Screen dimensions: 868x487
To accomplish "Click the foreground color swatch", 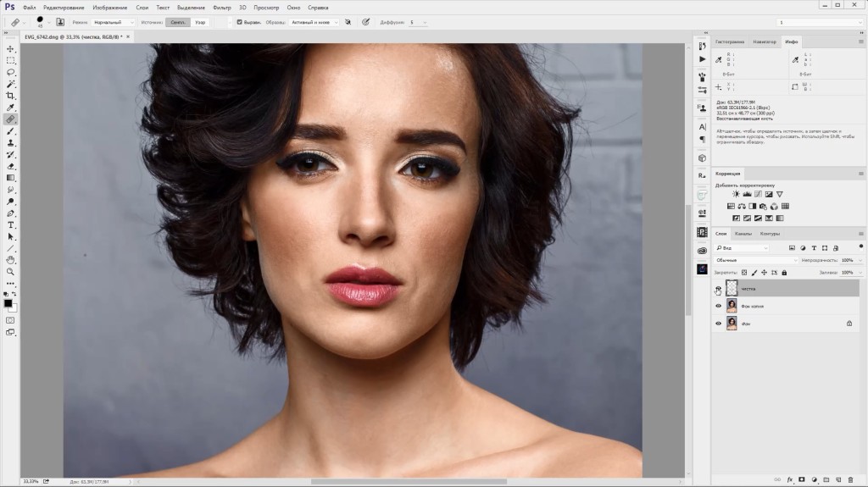I will tap(8, 302).
